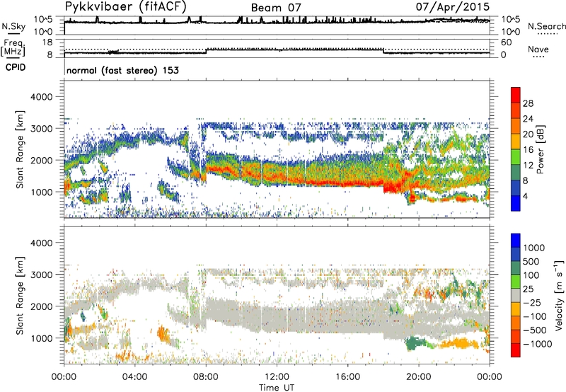Image resolution: width=566 pixels, height=392 pixels.
Task: Click the 2000 tick on velocity panel
Action: click(x=41, y=306)
